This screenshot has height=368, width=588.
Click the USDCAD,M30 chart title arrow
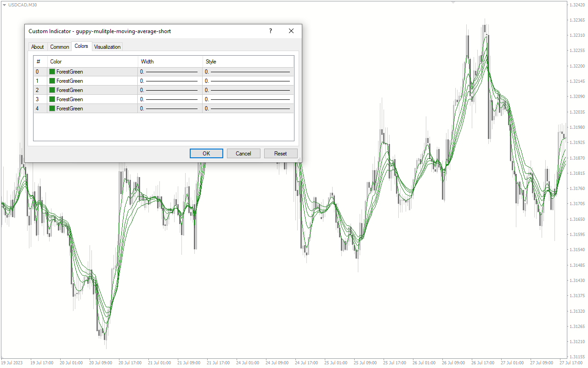point(4,5)
